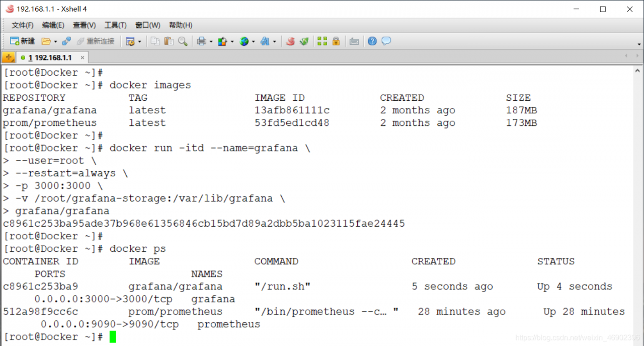Expand the font dropdown arrow
The height and width of the screenshot is (346, 644).
click(x=274, y=41)
